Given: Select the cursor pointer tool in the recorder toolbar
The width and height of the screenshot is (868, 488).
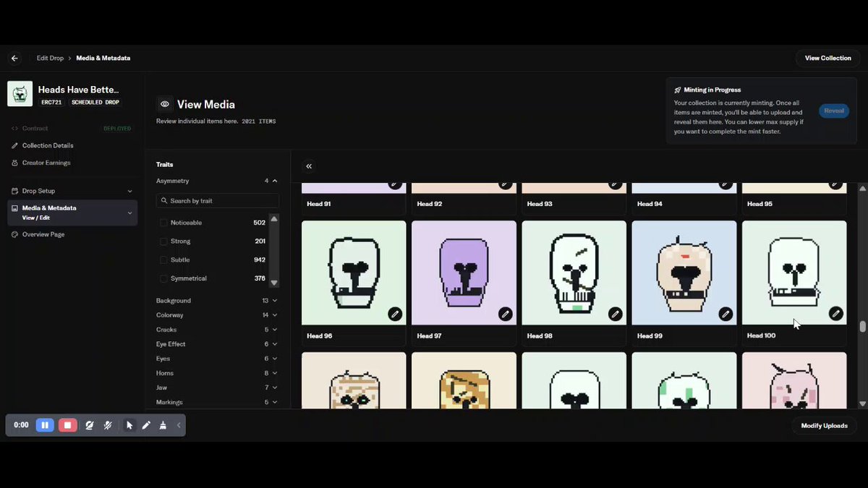Looking at the screenshot, I should coord(129,425).
